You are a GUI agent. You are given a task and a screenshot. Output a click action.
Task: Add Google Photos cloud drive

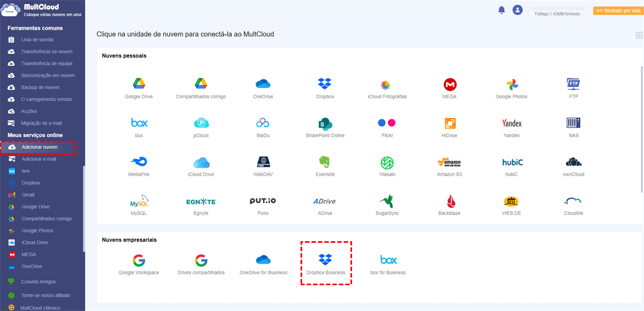[x=511, y=84]
